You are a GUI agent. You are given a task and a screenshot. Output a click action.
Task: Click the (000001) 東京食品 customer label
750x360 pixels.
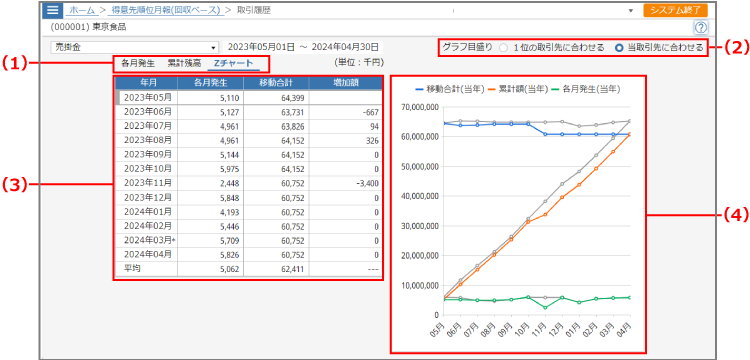tap(88, 27)
